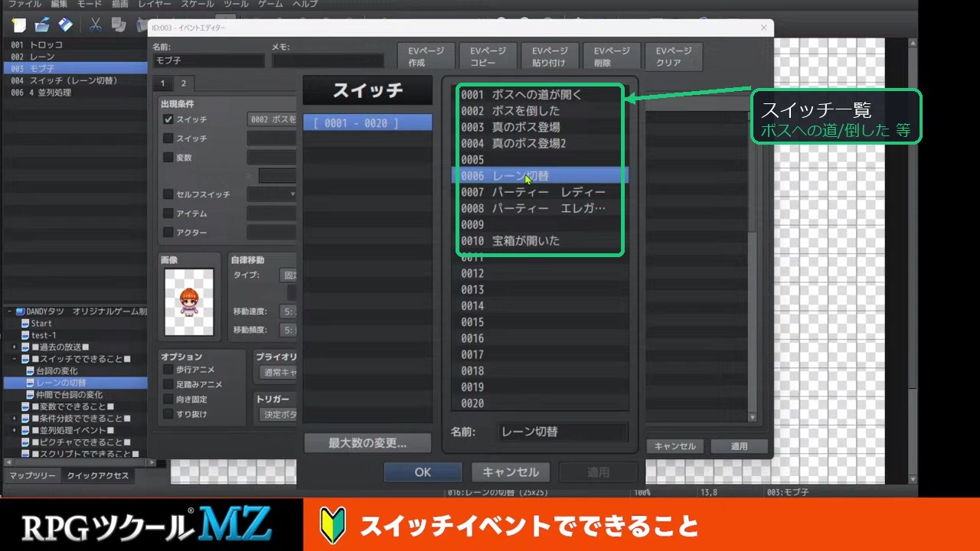Toggle the セルフスイッチ checkbox
Viewport: 980px width, 551px height.
pyautogui.click(x=168, y=194)
